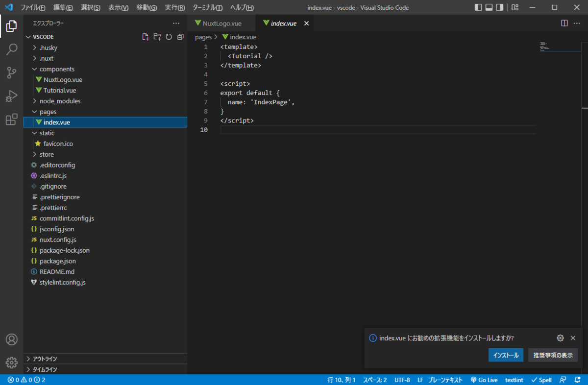This screenshot has width=588, height=385.
Task: Open README.md file
Action: pos(105,271)
